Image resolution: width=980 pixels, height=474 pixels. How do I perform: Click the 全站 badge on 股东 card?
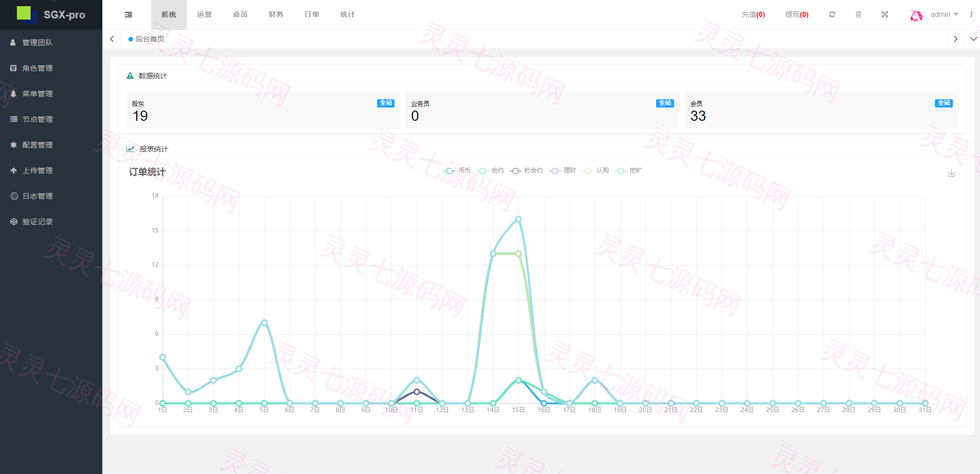coord(386,103)
